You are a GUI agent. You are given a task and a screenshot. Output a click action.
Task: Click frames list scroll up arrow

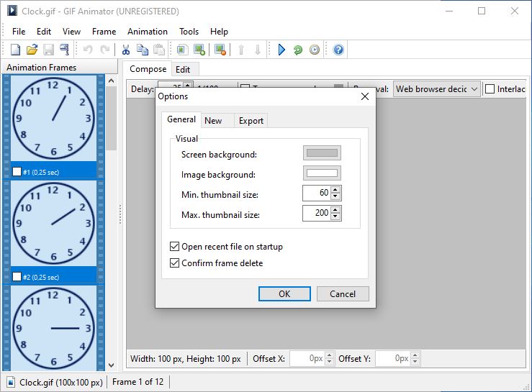(111, 81)
